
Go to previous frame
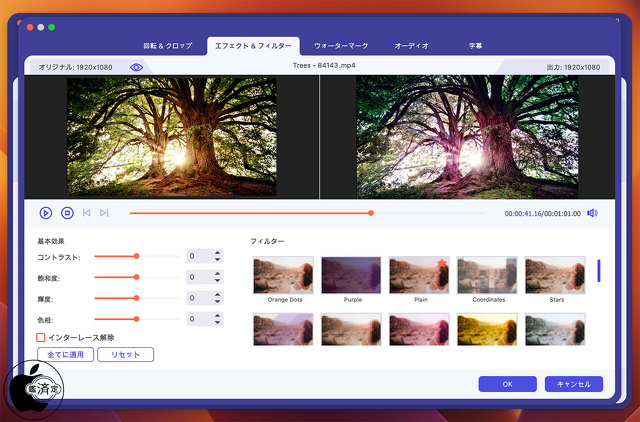point(87,213)
